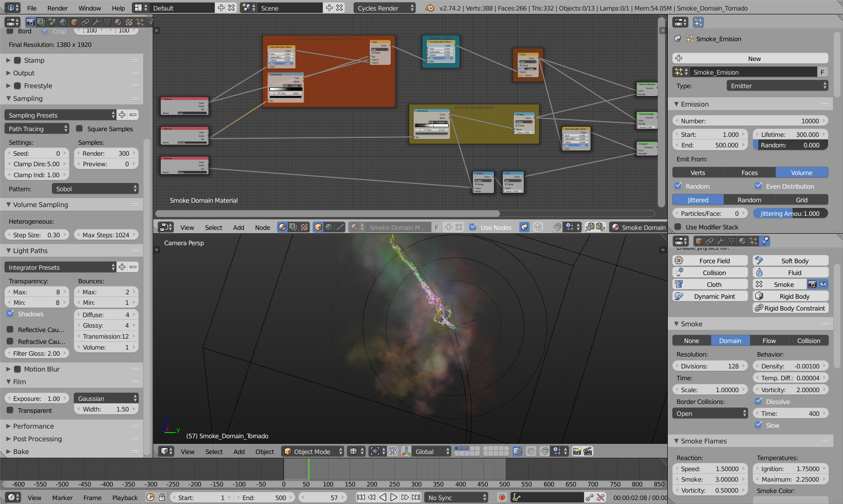Toggle smoke visibility in viewport (eye)
Screen dimensions: 843x504
[x=823, y=284]
